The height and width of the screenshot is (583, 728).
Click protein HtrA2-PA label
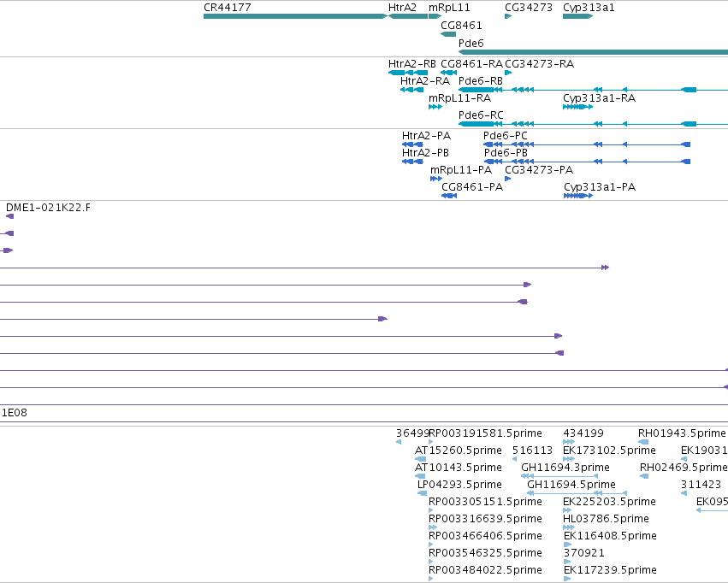(x=426, y=135)
